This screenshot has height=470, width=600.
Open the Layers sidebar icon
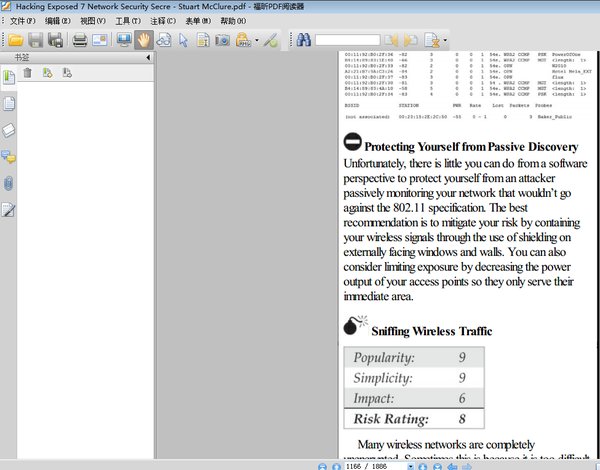click(8, 130)
